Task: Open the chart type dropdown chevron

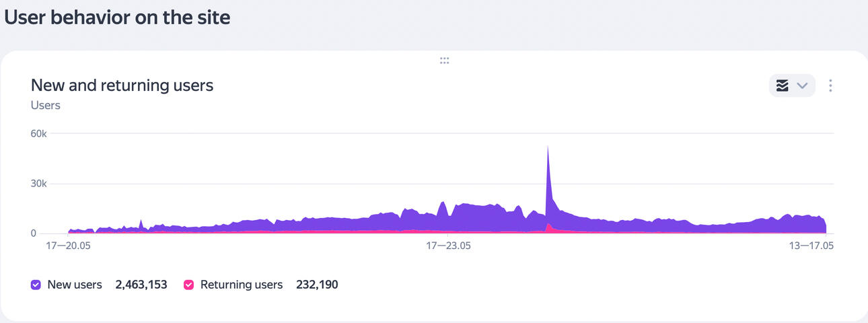Action: pyautogui.click(x=802, y=85)
